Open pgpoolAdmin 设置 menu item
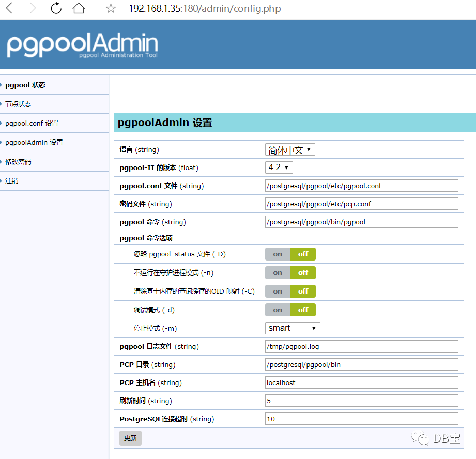 34,142
